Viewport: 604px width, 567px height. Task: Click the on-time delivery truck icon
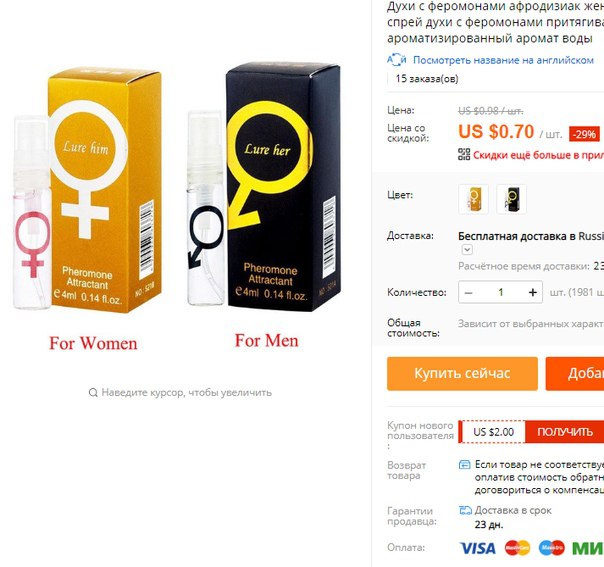465,510
